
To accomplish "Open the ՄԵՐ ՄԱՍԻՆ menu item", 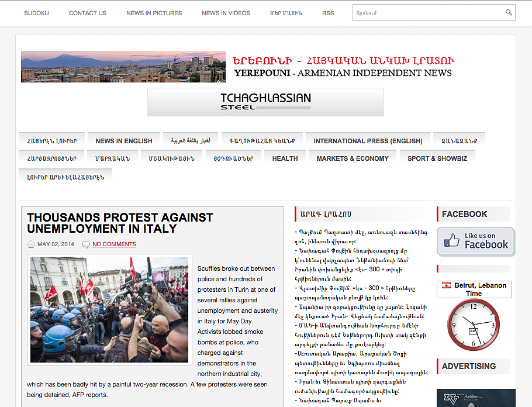I will [286, 13].
